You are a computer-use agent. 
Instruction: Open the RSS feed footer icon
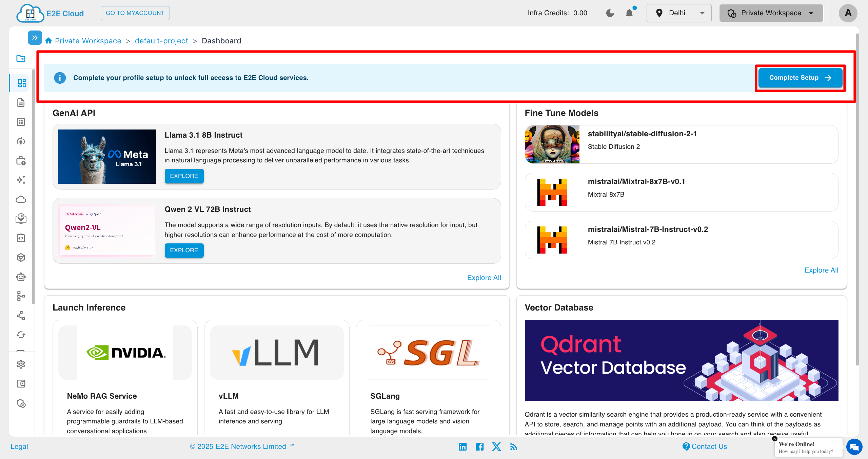coord(514,447)
